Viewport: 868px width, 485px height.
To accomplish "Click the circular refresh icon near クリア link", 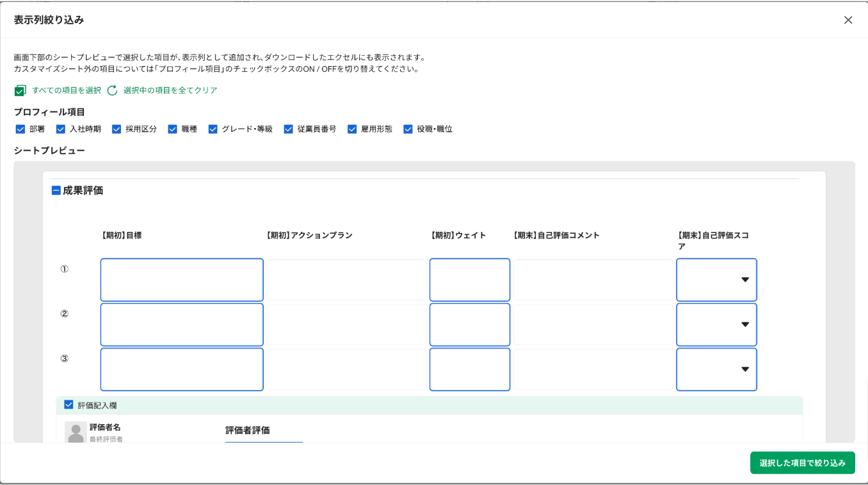I will (112, 92).
